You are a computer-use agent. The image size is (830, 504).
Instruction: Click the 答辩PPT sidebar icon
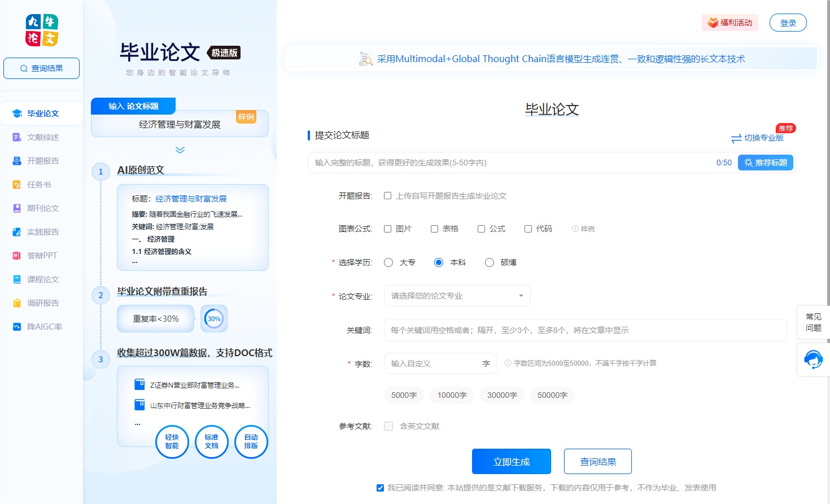tap(17, 256)
